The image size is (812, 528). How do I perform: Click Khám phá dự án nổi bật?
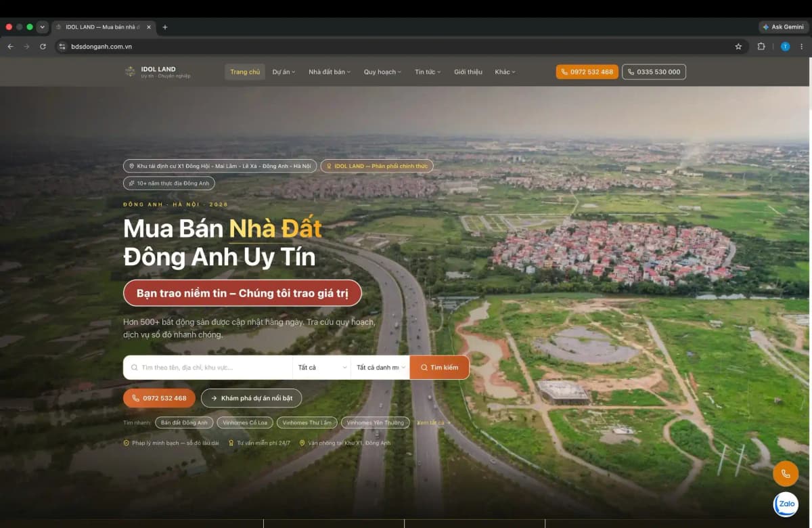tap(252, 398)
